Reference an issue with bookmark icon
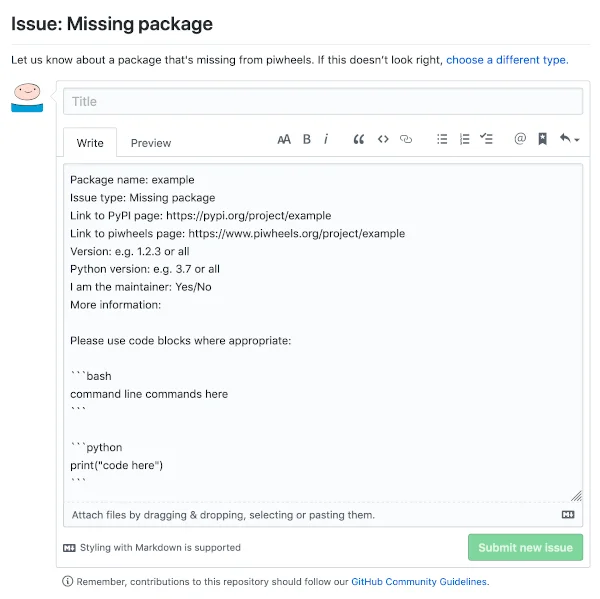This screenshot has width=600, height=599. pyautogui.click(x=542, y=139)
